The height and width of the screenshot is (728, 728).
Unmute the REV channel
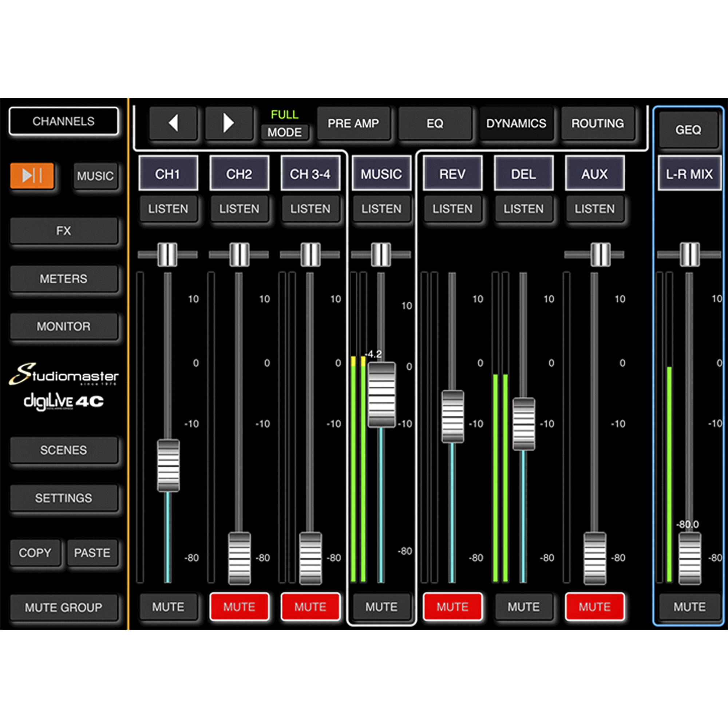(x=452, y=607)
